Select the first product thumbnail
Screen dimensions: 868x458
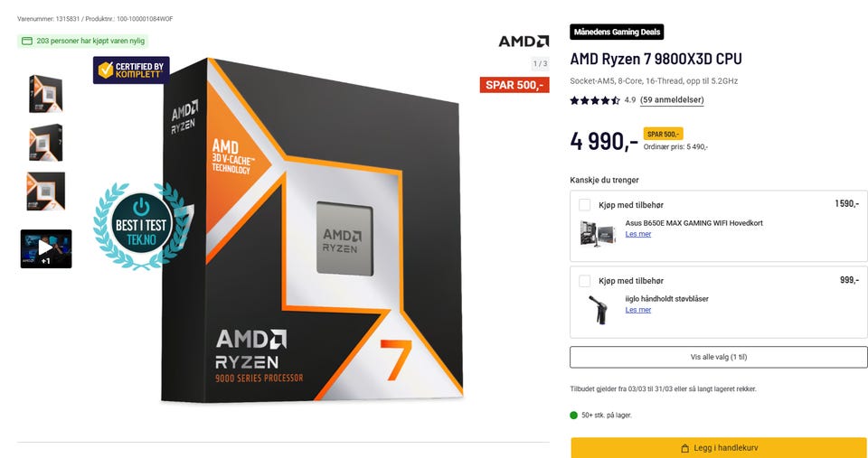tap(45, 93)
